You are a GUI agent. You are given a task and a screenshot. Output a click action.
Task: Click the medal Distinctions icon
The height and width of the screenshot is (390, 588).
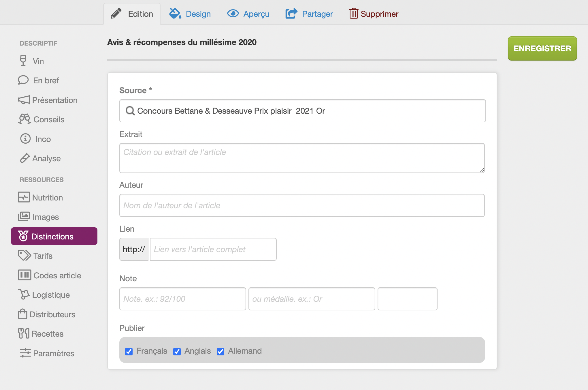(23, 236)
